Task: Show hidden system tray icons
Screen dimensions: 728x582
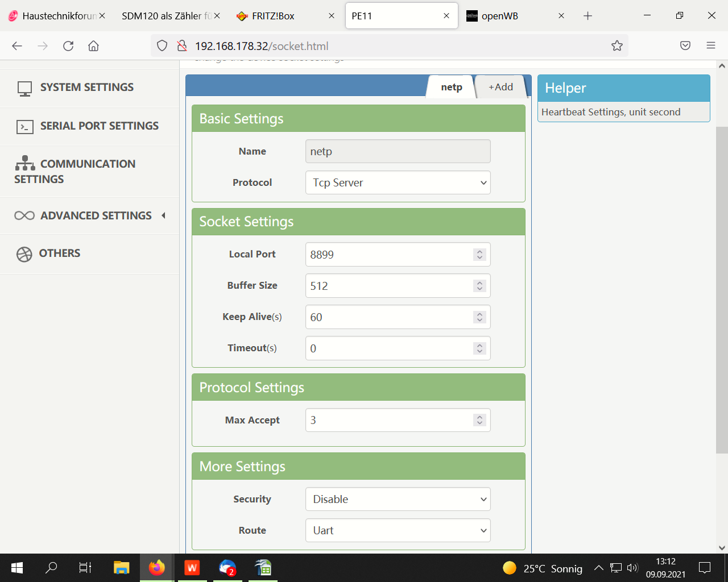Action: (599, 568)
